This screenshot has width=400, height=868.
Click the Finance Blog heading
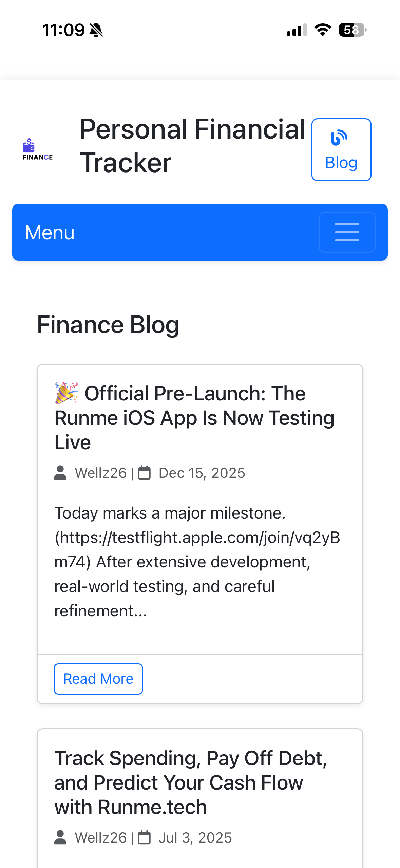108,325
